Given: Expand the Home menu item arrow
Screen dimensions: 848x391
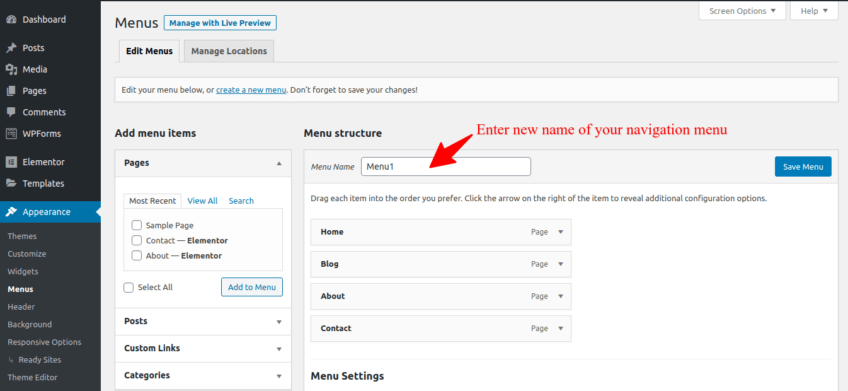Looking at the screenshot, I should (561, 232).
